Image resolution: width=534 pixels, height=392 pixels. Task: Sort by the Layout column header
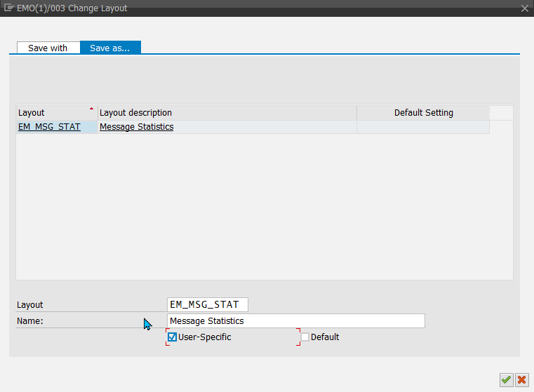pyautogui.click(x=57, y=113)
